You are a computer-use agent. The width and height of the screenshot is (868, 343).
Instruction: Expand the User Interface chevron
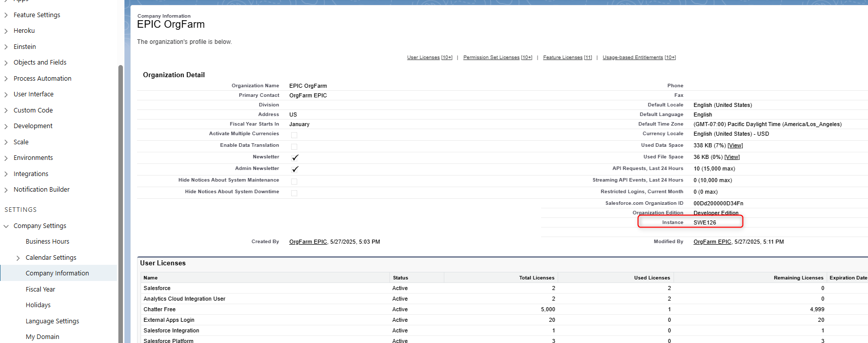(x=6, y=94)
